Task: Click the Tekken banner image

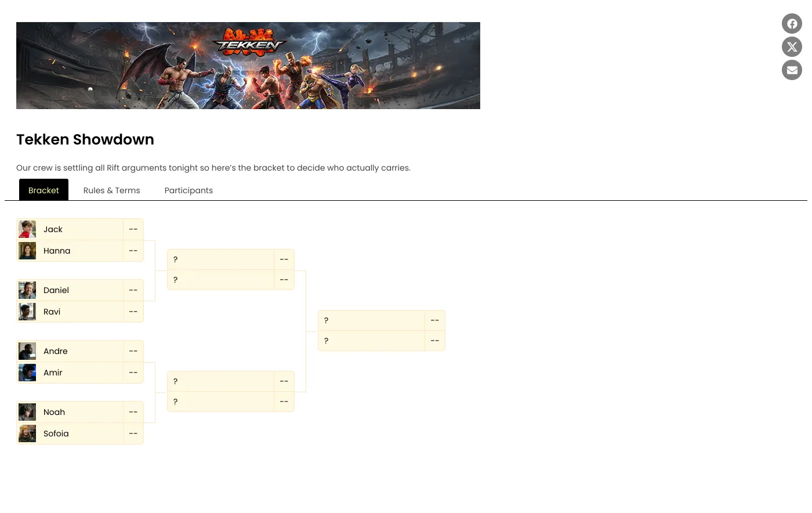Action: tap(248, 66)
